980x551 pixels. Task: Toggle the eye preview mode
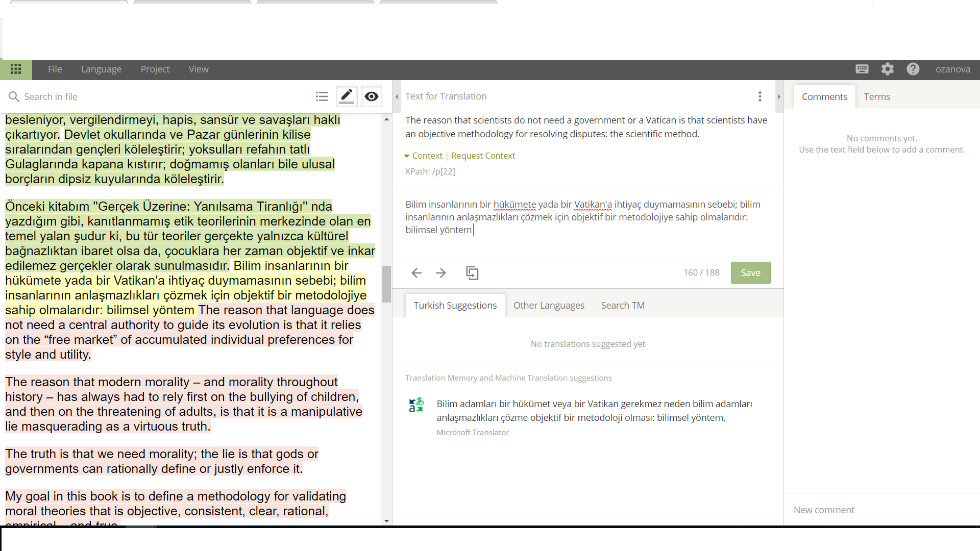coord(372,96)
